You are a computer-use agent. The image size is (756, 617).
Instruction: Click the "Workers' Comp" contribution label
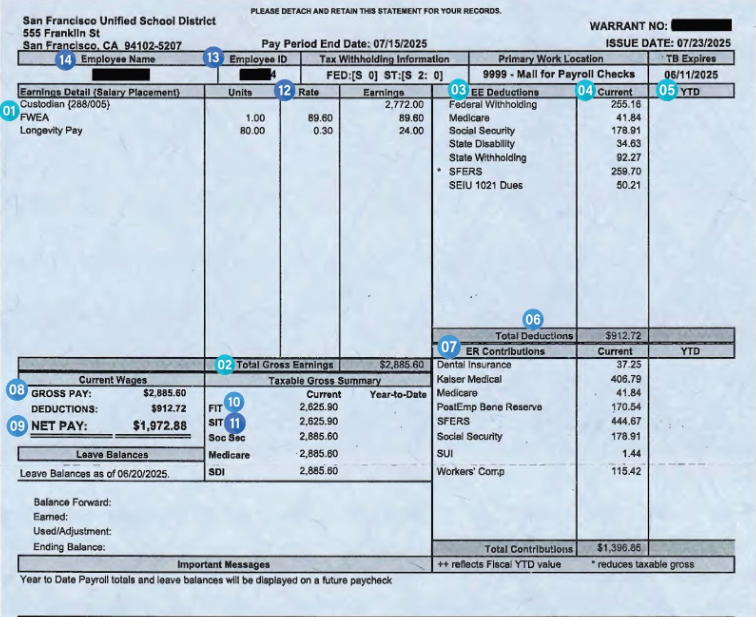click(471, 471)
